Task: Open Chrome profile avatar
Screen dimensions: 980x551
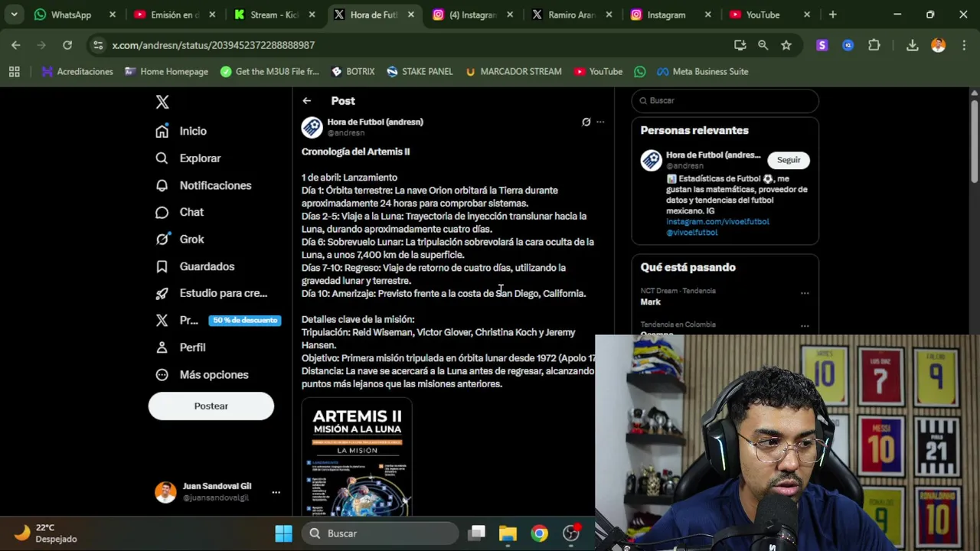Action: point(938,45)
